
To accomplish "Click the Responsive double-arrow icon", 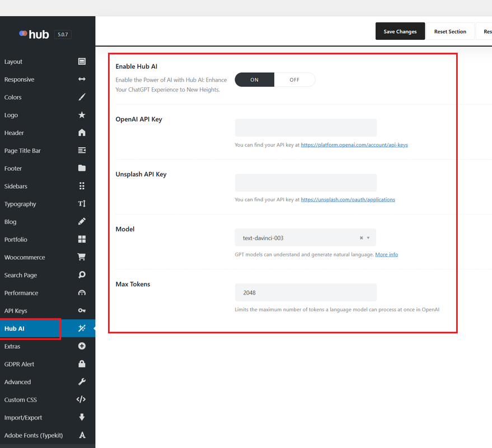I will tap(82, 79).
